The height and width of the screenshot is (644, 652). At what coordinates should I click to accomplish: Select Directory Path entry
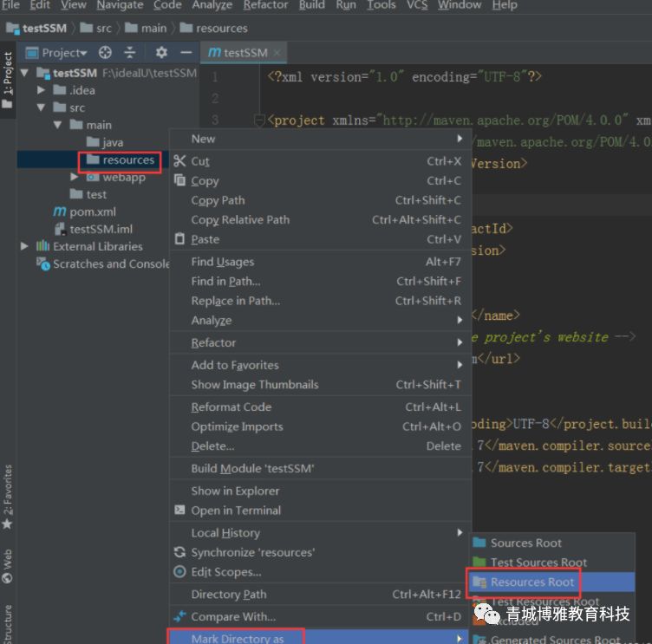(321, 594)
